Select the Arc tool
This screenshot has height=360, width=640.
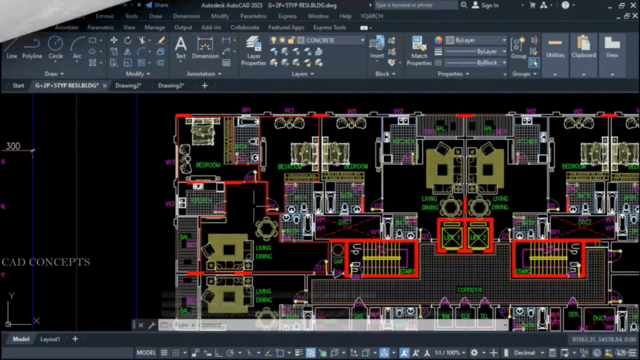(77, 48)
